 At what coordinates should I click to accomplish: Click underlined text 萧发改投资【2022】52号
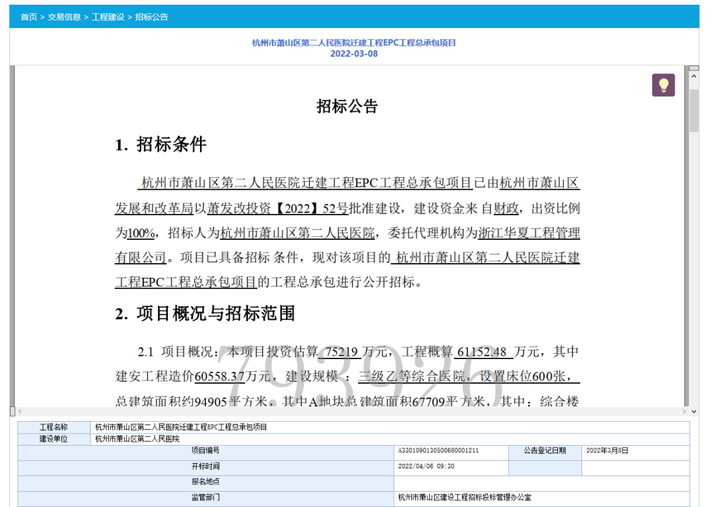278,208
